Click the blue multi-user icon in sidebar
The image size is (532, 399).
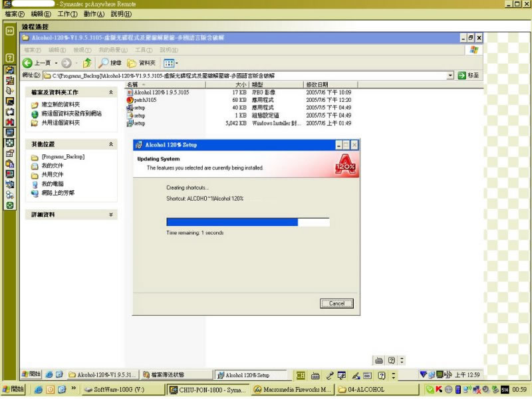point(9,195)
